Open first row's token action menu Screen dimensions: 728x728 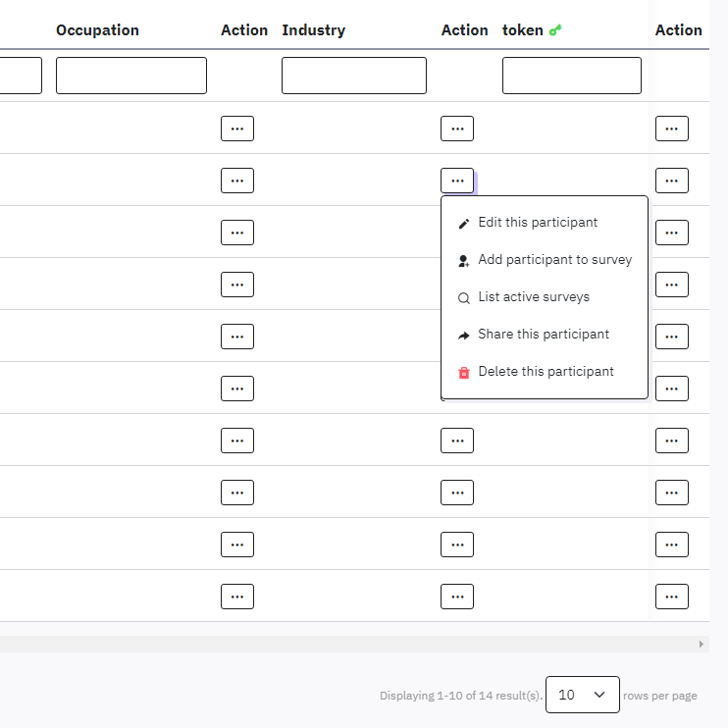click(x=671, y=129)
